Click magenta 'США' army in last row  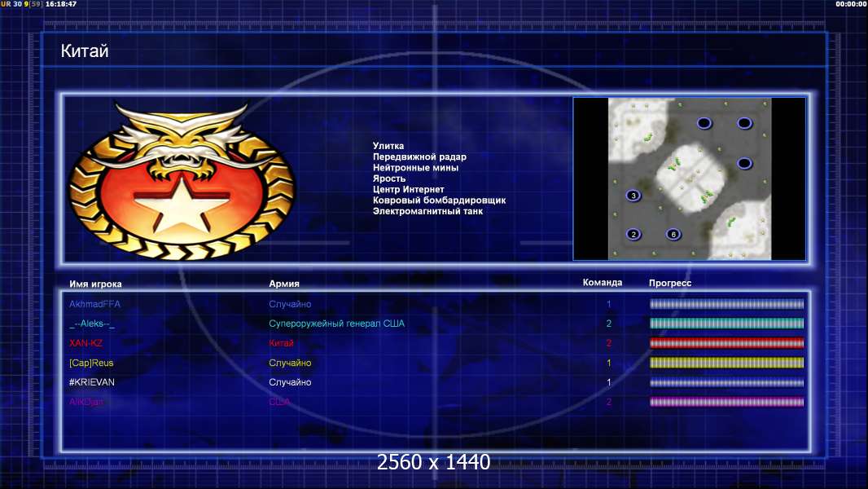point(279,402)
